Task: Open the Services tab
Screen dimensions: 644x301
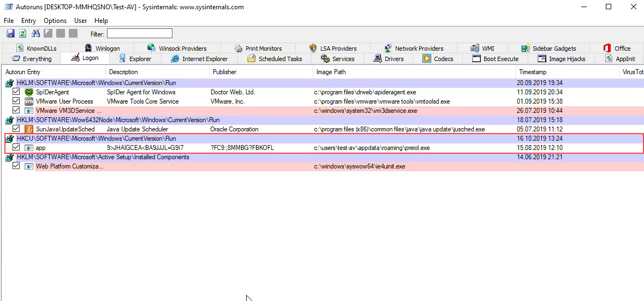Action: (338, 59)
